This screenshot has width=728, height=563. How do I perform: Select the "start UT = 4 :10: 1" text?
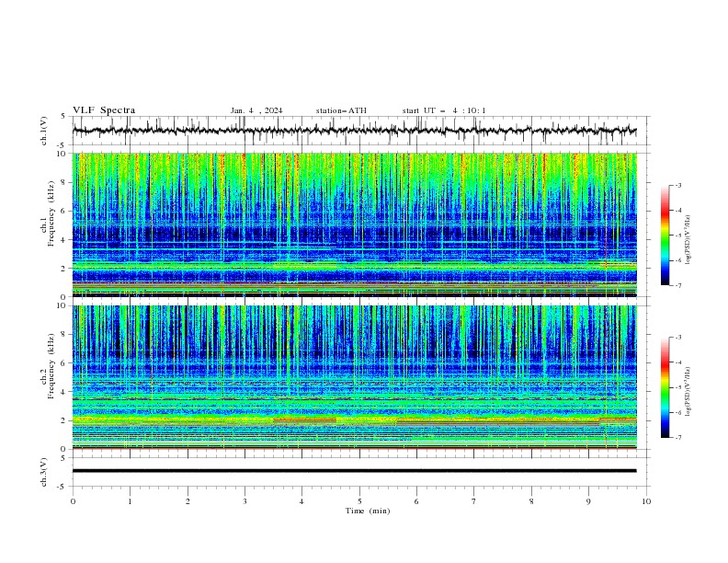pyautogui.click(x=444, y=110)
